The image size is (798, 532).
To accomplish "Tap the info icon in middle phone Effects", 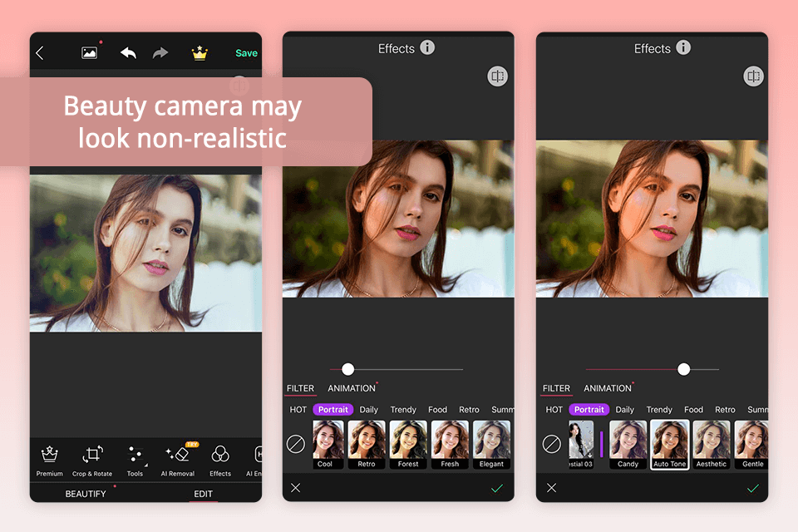I will 427,48.
